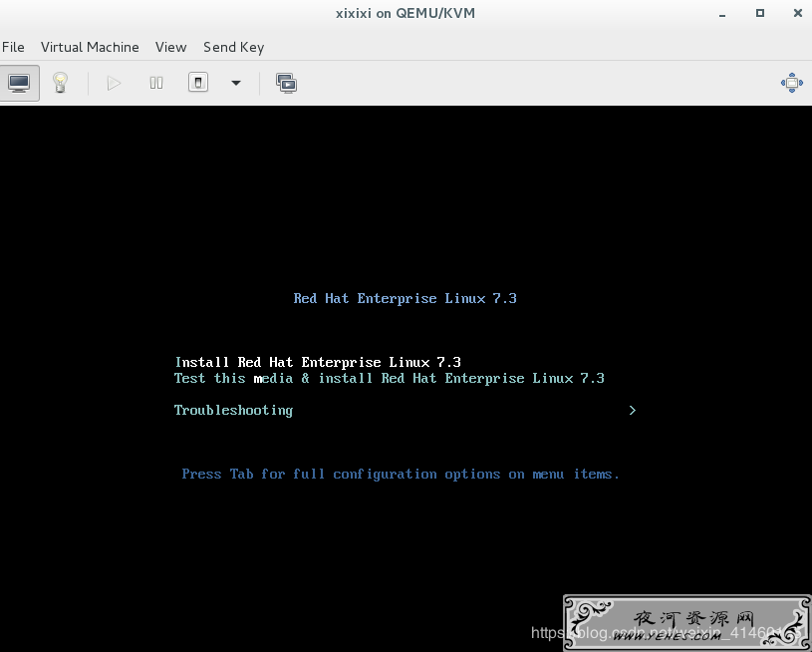Pause the virtual machine
Image resolution: width=812 pixels, height=652 pixels.
point(155,83)
